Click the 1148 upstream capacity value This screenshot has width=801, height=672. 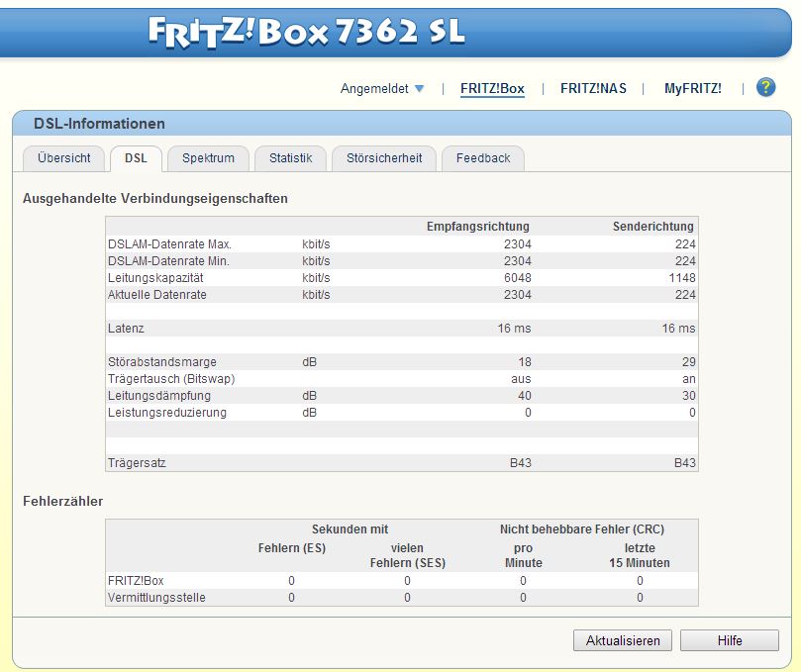[x=682, y=278]
